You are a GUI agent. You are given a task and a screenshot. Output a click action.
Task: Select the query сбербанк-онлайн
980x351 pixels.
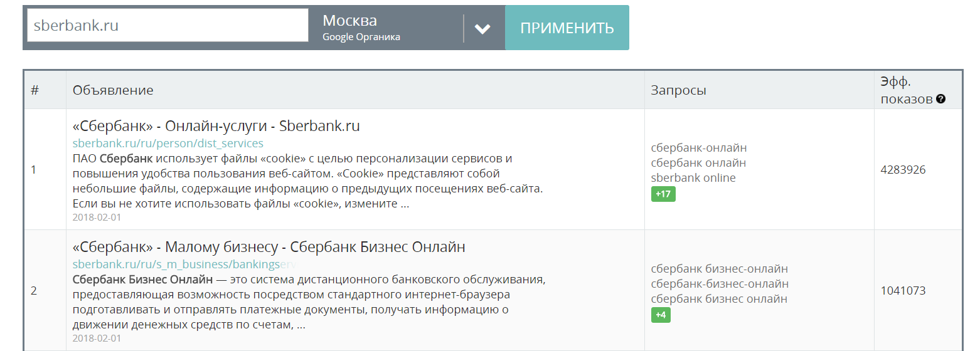699,148
